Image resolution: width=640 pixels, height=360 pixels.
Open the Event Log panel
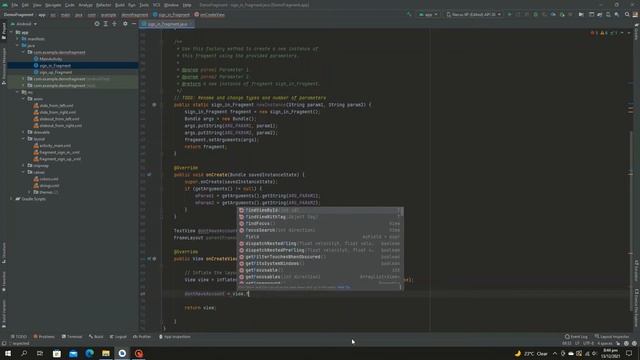pos(576,337)
